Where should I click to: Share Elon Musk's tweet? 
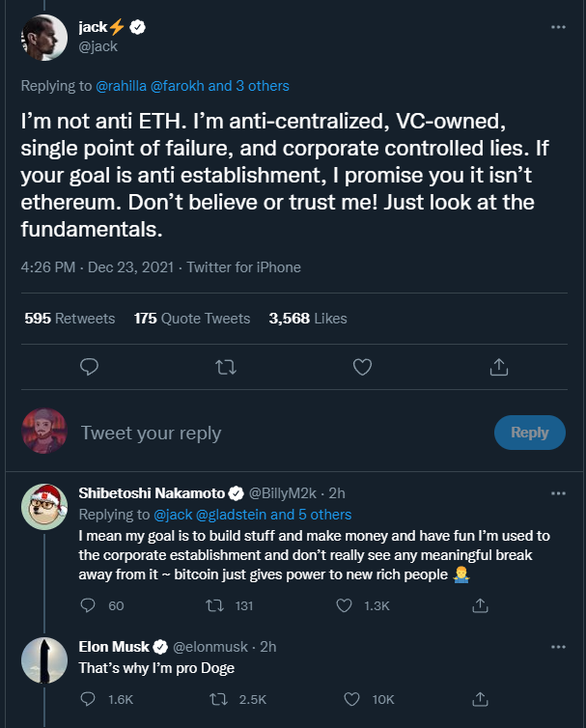pyautogui.click(x=479, y=698)
